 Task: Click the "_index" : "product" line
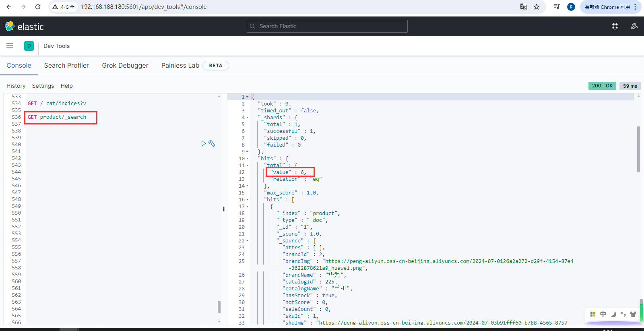[x=308, y=213]
